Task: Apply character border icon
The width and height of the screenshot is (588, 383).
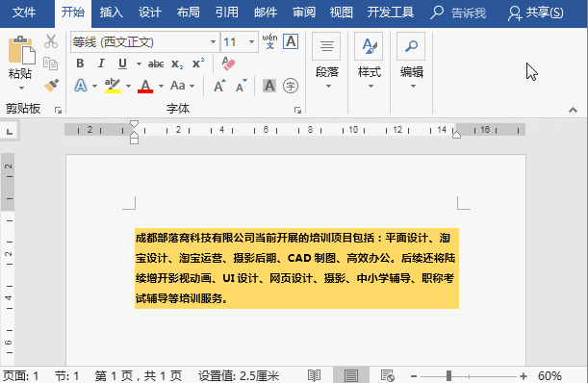Action: 291,41
